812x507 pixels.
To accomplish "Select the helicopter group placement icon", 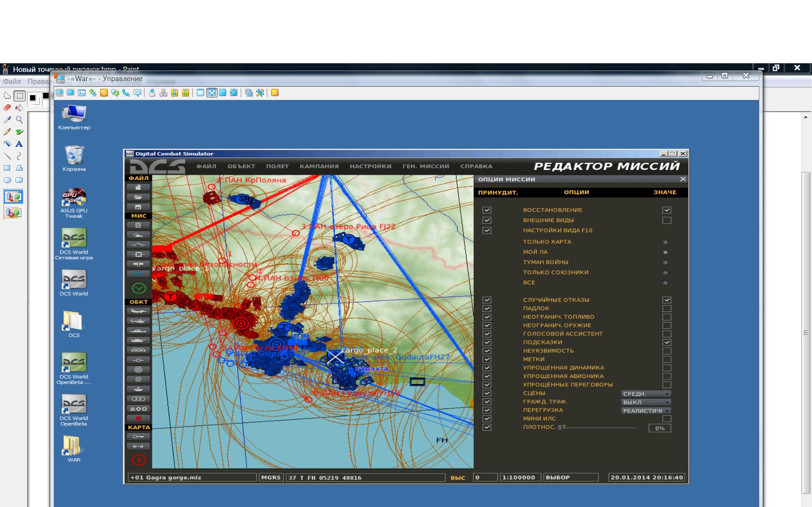I will (x=138, y=321).
